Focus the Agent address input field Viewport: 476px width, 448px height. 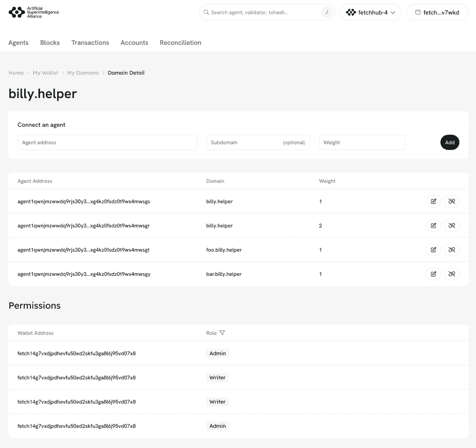point(107,142)
